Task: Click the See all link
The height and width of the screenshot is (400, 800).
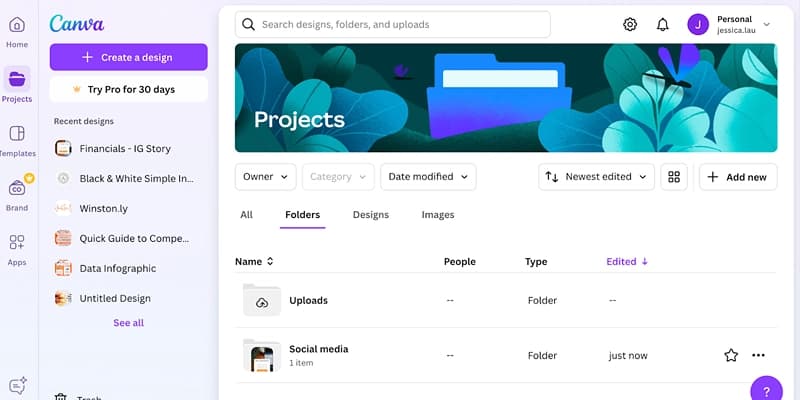Action: 129,322
